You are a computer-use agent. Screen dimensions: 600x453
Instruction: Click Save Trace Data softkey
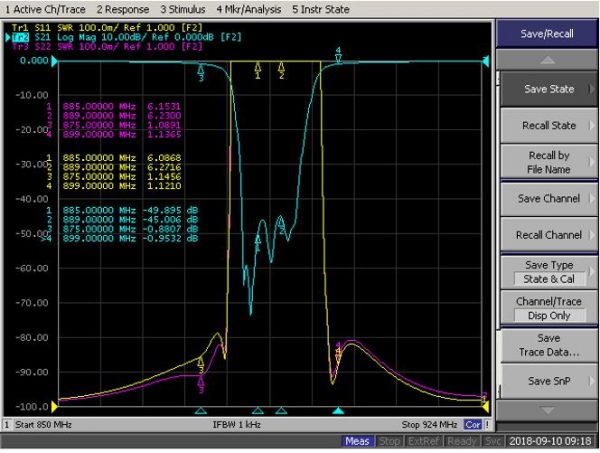click(x=549, y=345)
